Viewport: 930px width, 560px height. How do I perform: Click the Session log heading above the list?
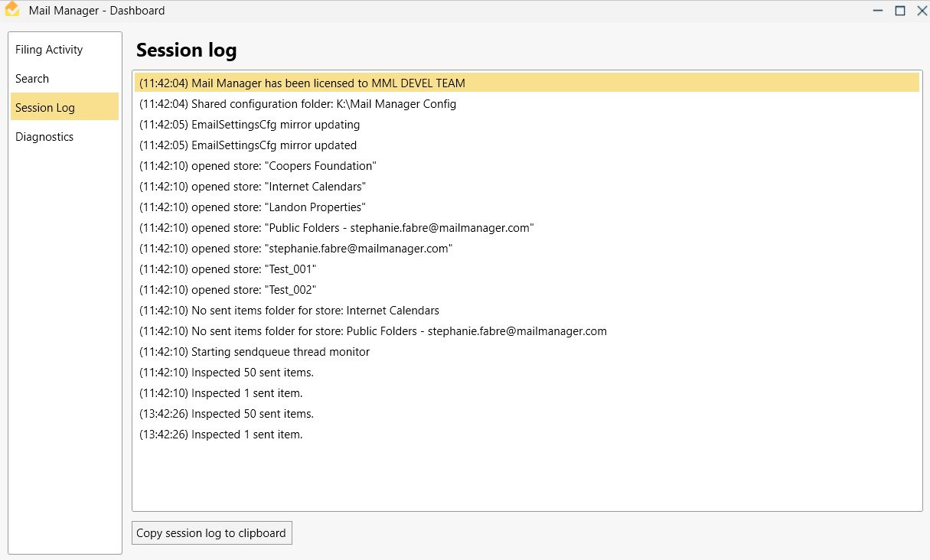coord(186,50)
